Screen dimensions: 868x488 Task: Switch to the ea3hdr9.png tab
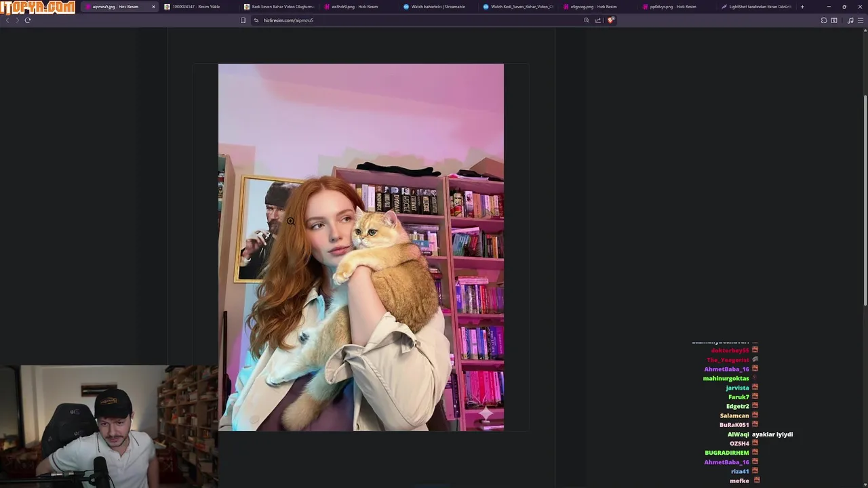coord(359,7)
